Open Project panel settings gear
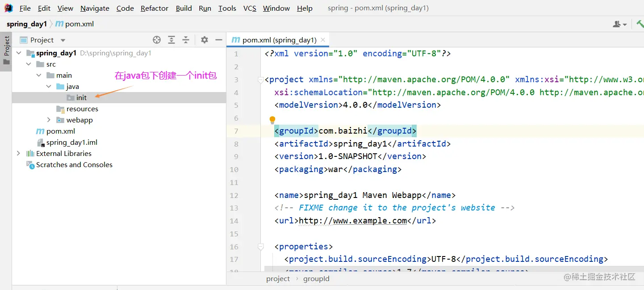Viewport: 644px width, 290px height. point(205,40)
